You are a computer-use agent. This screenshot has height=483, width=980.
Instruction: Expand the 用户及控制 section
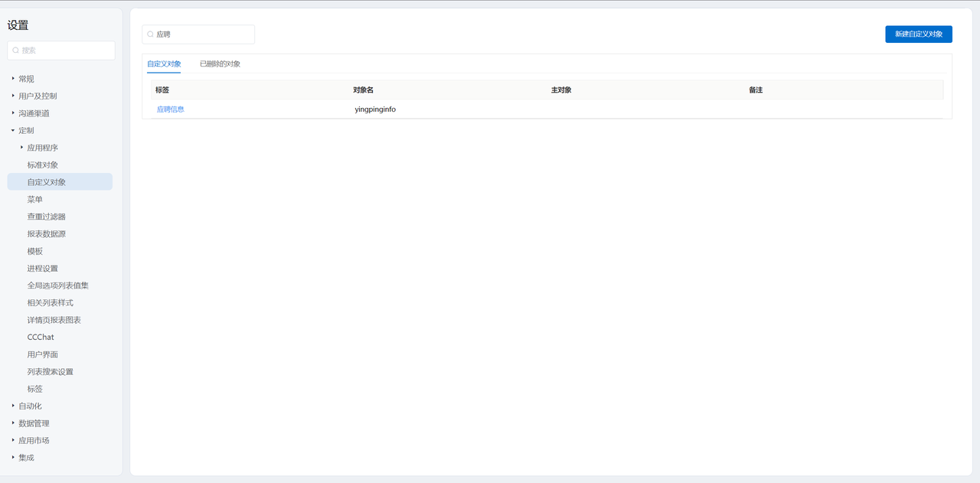tap(13, 96)
